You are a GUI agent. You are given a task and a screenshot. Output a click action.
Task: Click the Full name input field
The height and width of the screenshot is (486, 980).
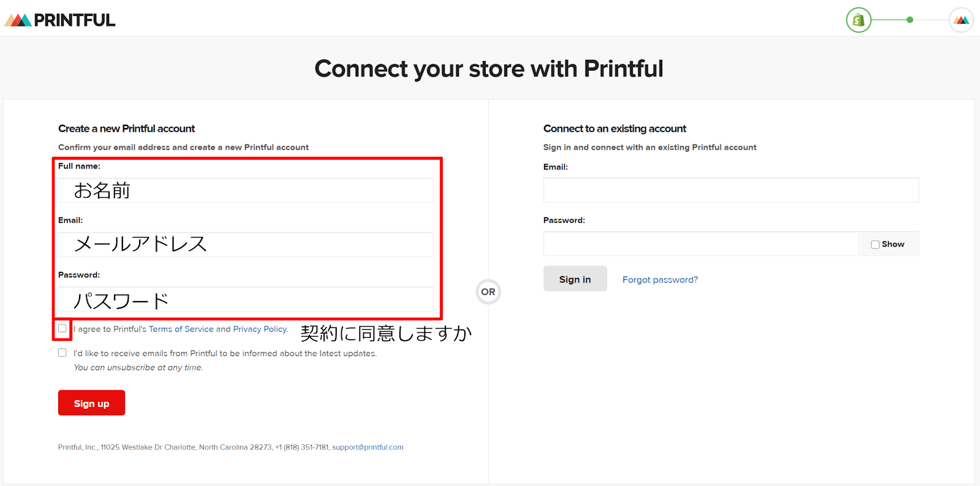tap(246, 190)
